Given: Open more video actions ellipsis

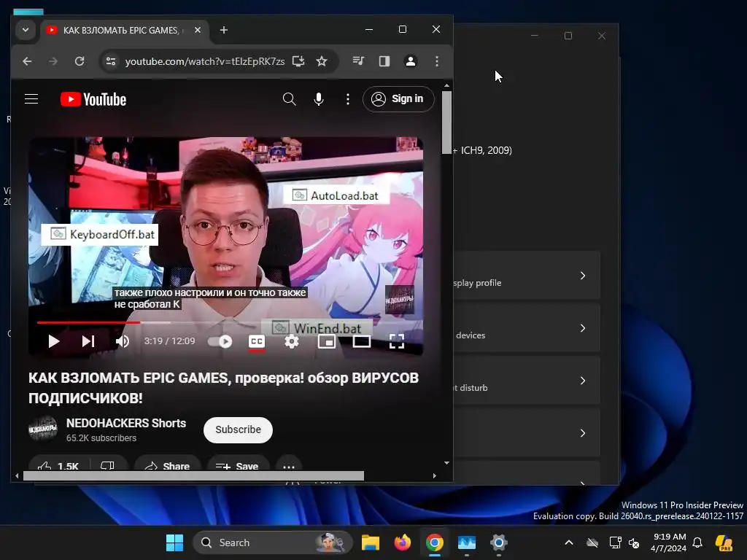Looking at the screenshot, I should [289, 466].
